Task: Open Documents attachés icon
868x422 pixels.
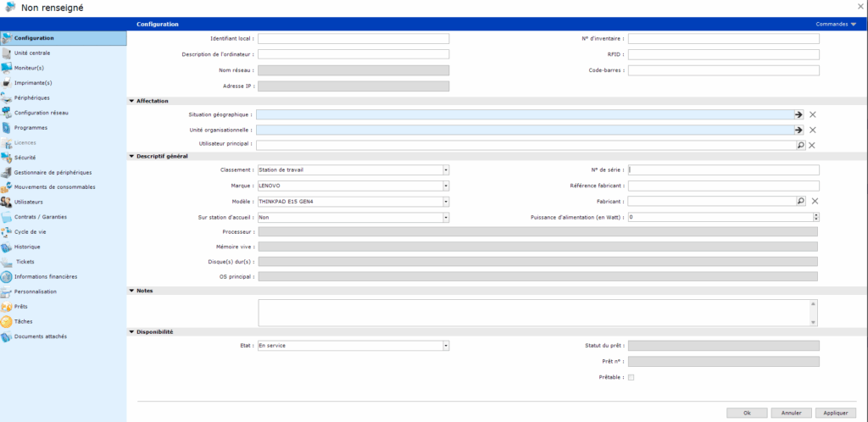Action: click(x=7, y=336)
